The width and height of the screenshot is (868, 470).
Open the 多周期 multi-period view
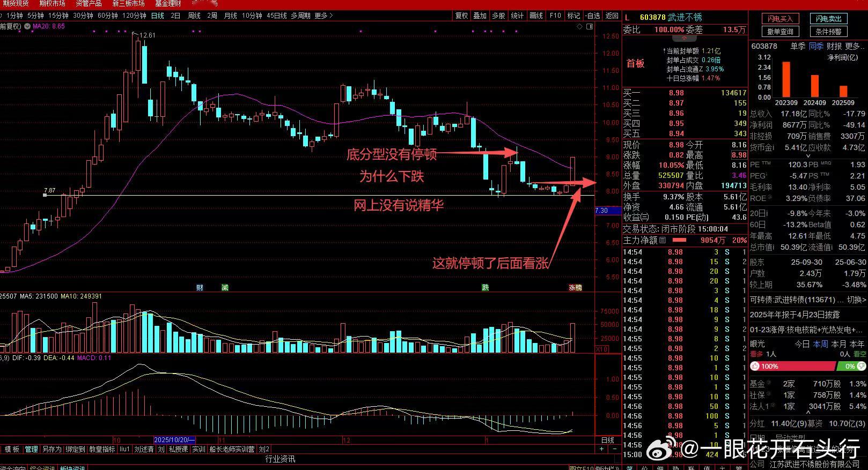(300, 16)
